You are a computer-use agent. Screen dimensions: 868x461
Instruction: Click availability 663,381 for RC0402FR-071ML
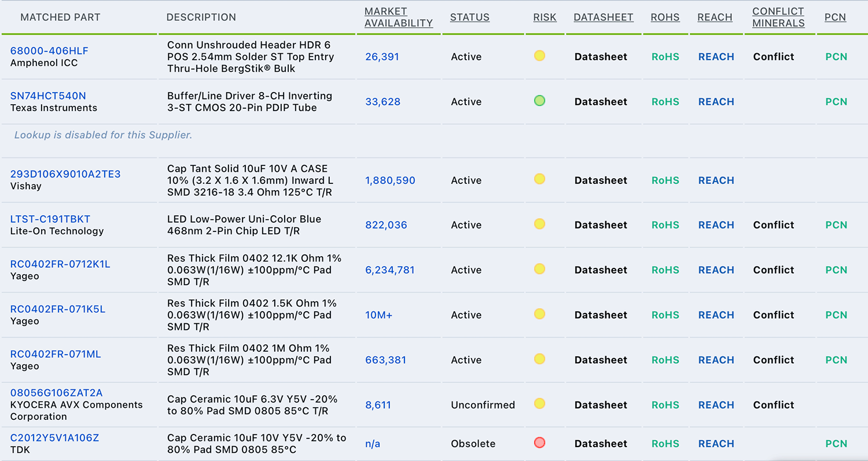385,360
